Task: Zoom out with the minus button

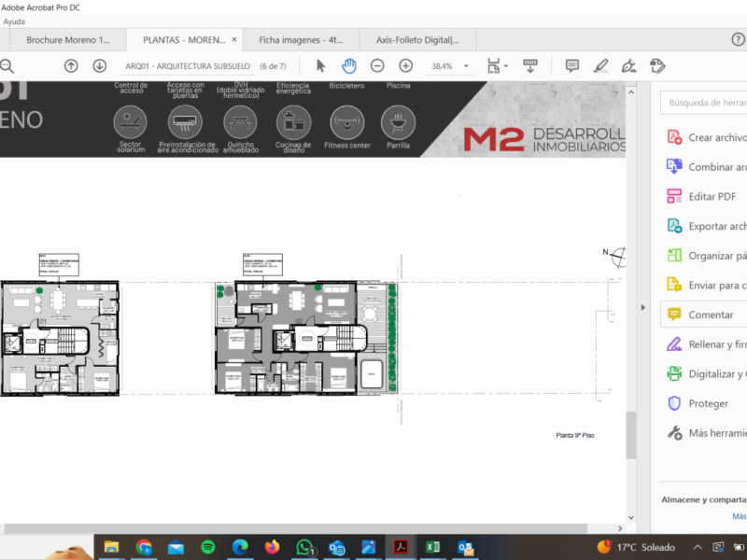Action: [377, 65]
